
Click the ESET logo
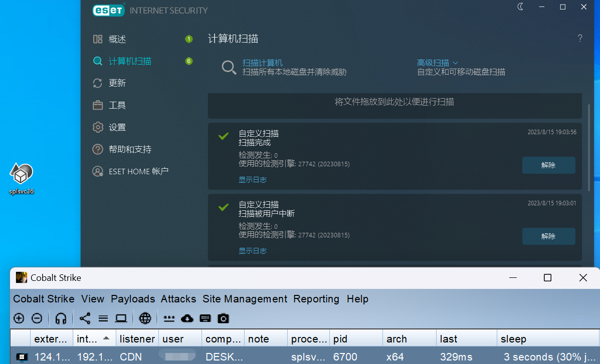pos(108,10)
